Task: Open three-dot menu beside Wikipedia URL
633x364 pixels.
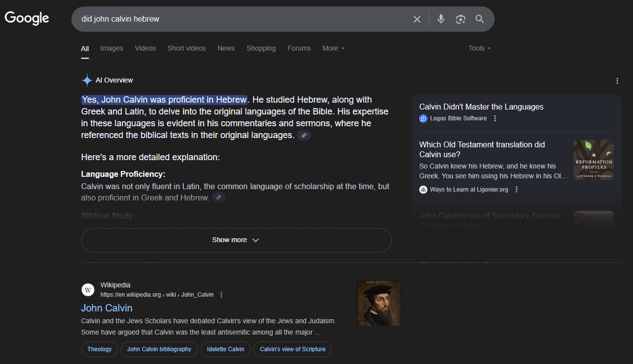Action: (222, 295)
